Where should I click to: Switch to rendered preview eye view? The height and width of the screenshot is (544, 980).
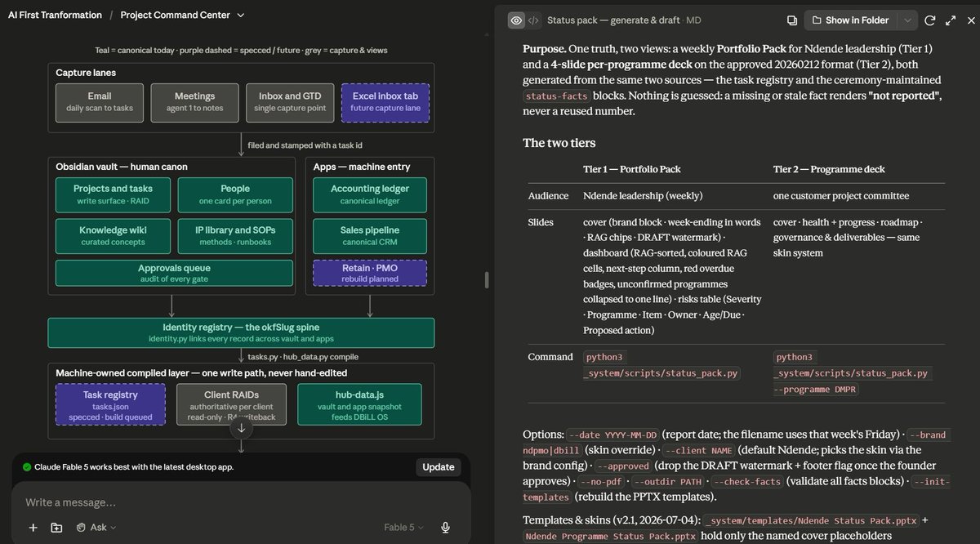pos(516,20)
